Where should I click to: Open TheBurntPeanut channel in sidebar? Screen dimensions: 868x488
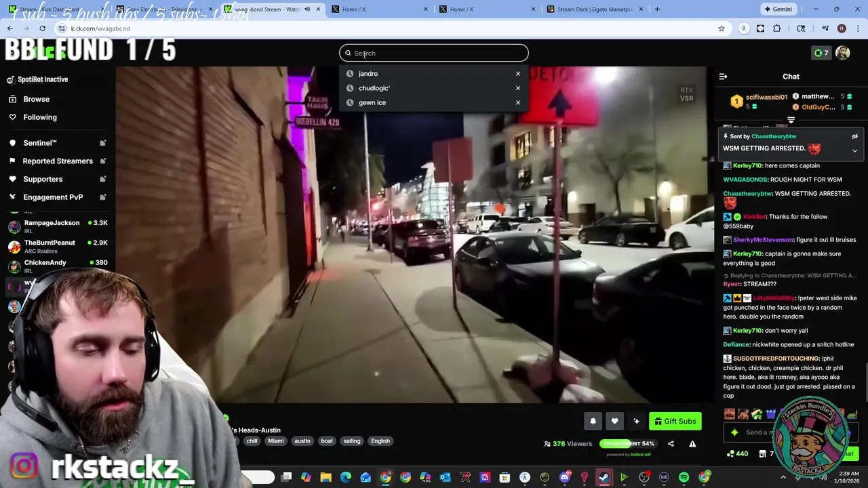[58, 246]
